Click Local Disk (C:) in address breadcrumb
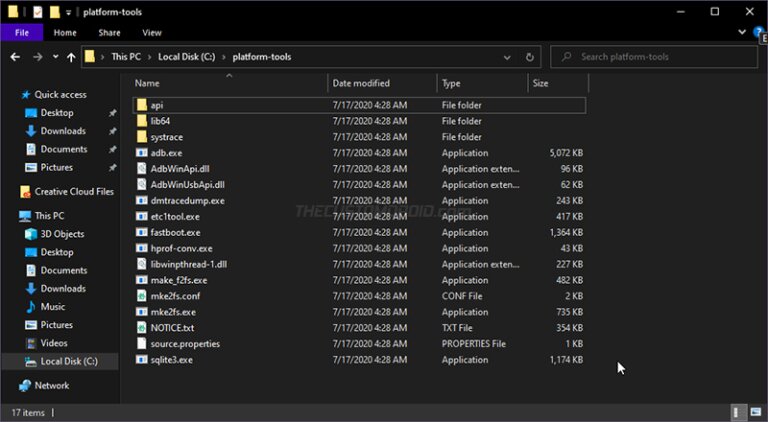This screenshot has height=422, width=768. pyautogui.click(x=188, y=57)
